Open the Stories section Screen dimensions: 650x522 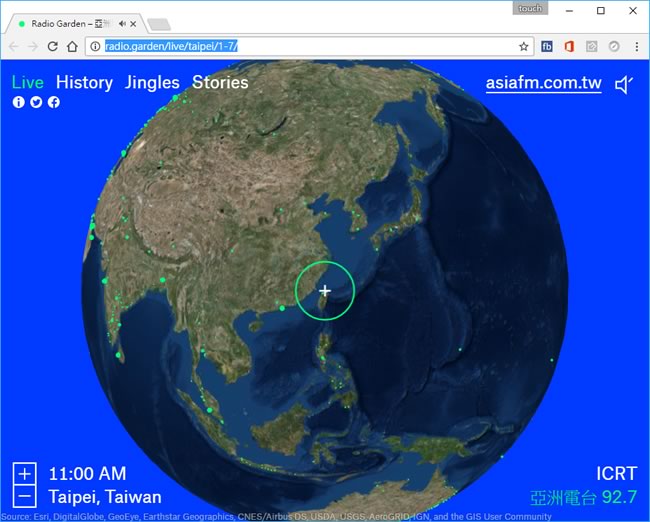[x=220, y=83]
